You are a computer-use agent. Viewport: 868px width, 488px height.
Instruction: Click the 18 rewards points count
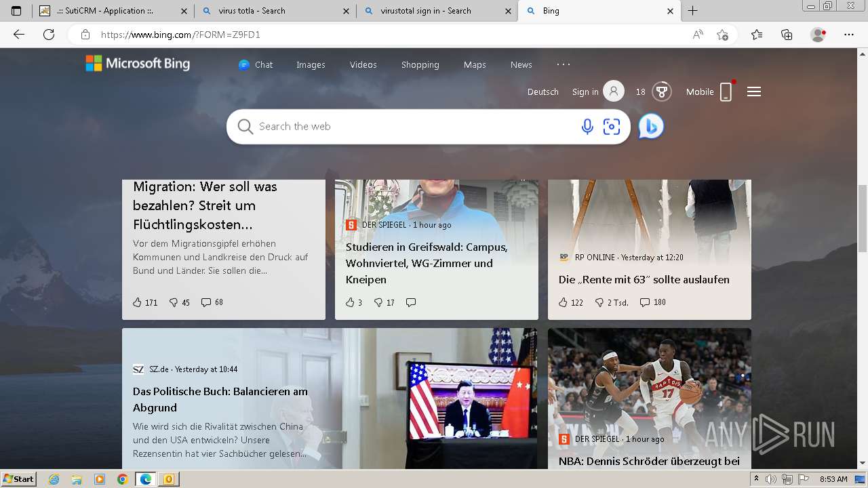pyautogui.click(x=641, y=91)
